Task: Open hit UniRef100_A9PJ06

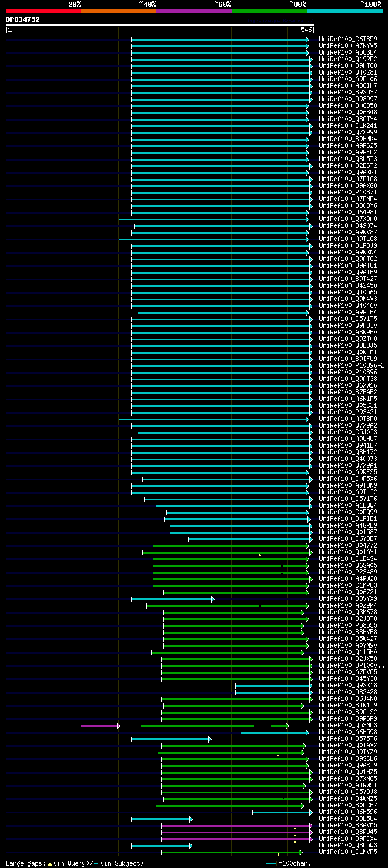Action: [348, 79]
